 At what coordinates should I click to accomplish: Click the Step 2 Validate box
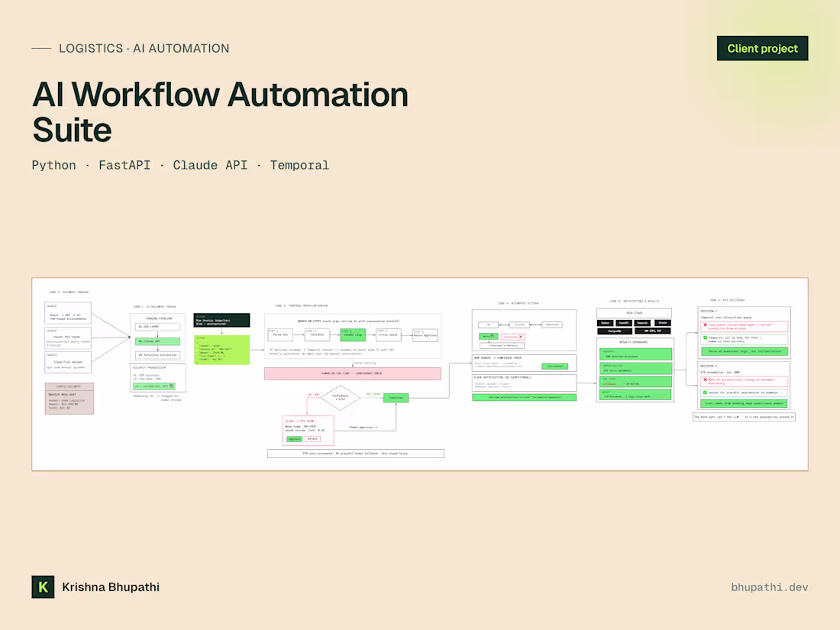(x=317, y=334)
